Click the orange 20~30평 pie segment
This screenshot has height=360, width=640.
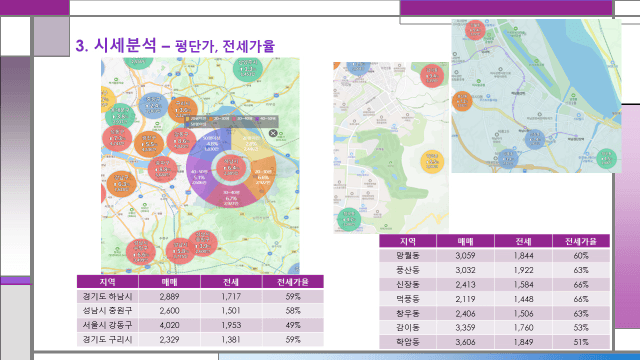(262, 177)
